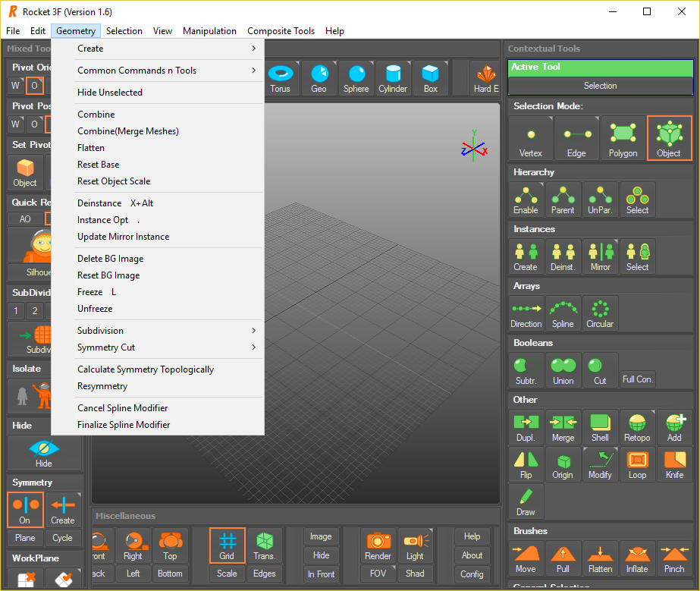Click the Cylinder primitive tool
The height and width of the screenshot is (591, 700).
click(x=393, y=78)
